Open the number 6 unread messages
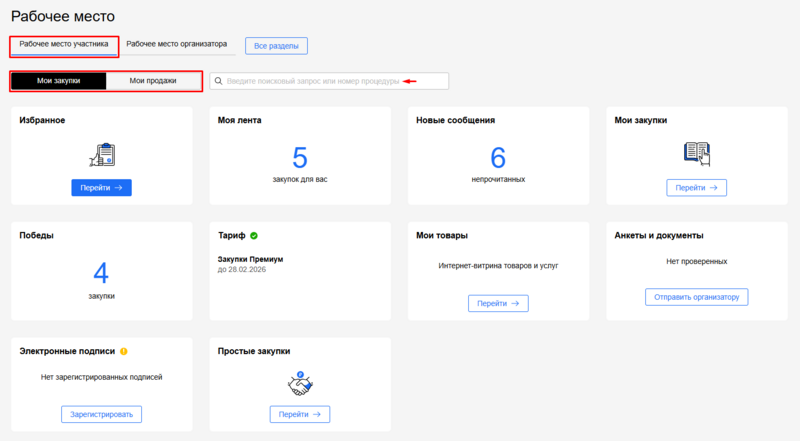Image resolution: width=800 pixels, height=441 pixels. (498, 158)
